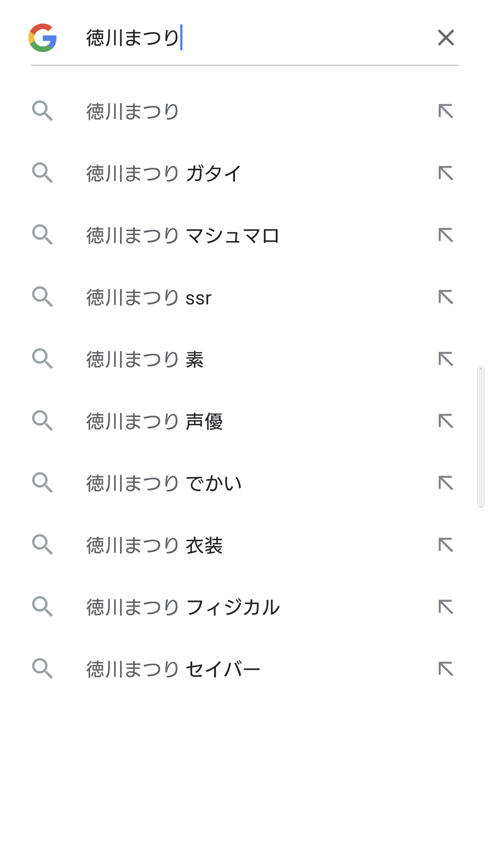Choose the 徳川まつり ssr suggestion

click(x=149, y=298)
